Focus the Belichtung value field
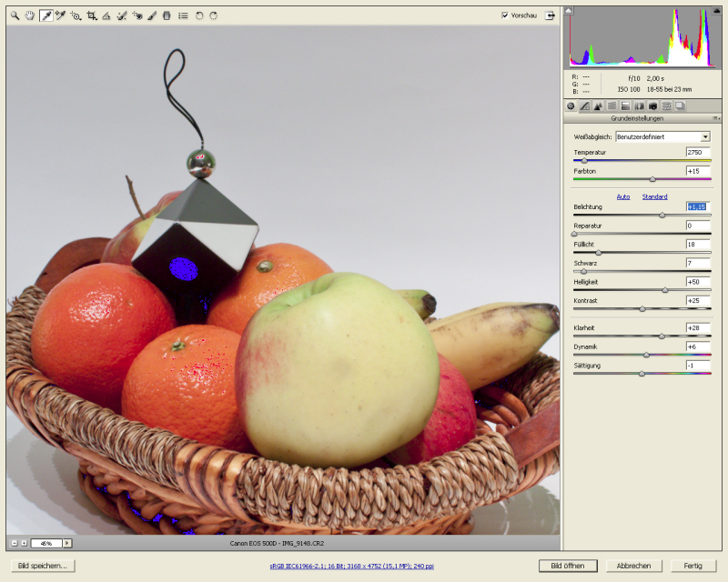This screenshot has height=582, width=728. tap(698, 207)
